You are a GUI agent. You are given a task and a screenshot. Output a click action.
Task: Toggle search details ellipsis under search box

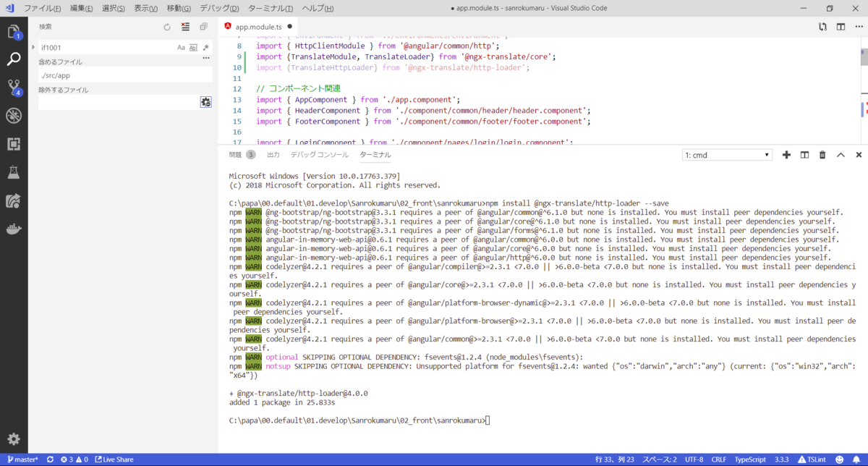coord(205,58)
